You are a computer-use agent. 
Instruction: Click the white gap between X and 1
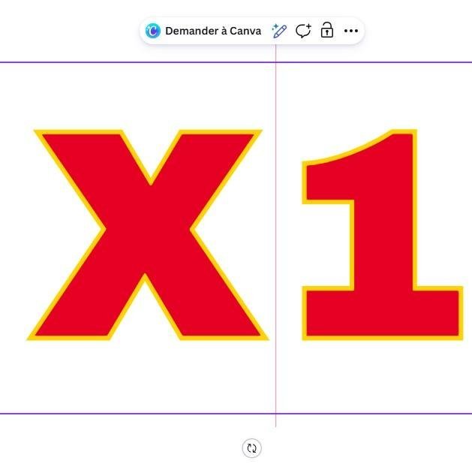coord(285,236)
